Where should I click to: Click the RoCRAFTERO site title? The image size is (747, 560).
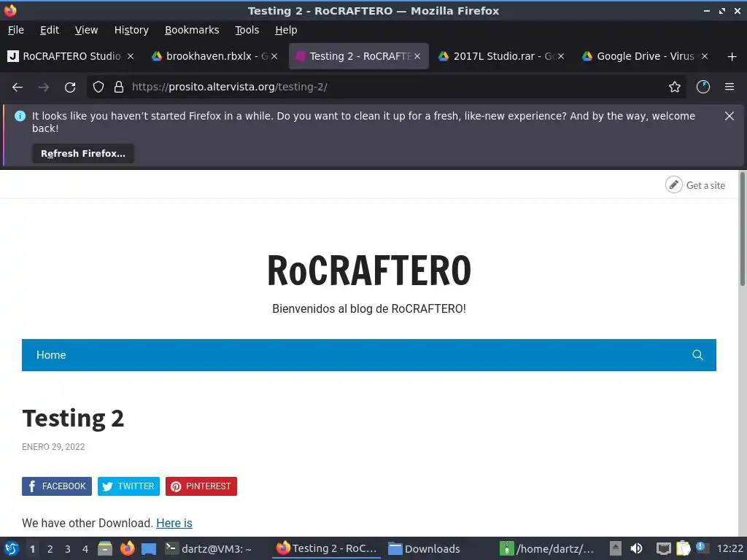tap(368, 271)
